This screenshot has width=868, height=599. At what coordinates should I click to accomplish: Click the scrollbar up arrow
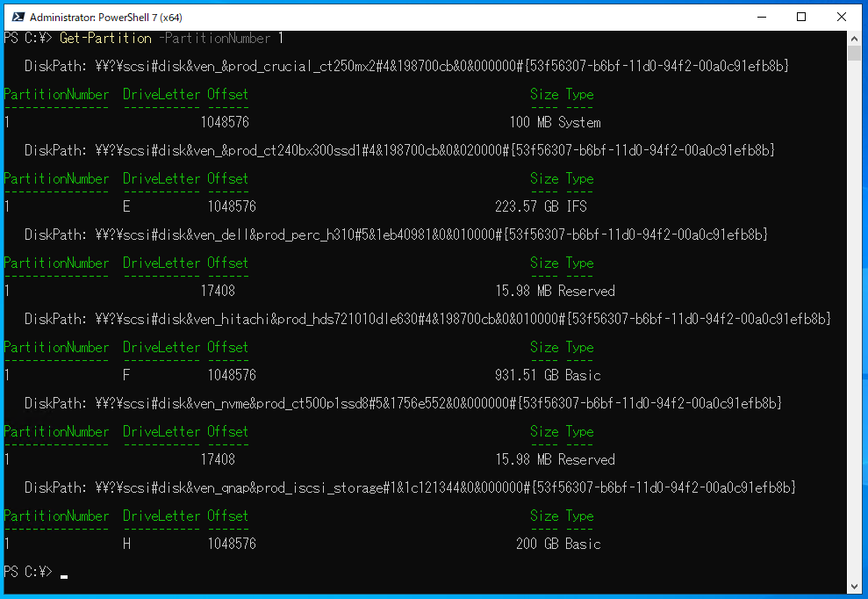tap(854, 37)
